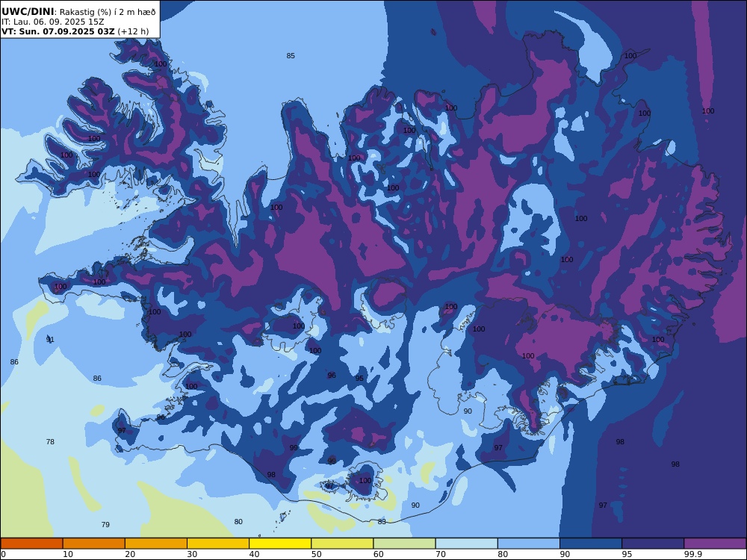Click the orange 10–20 legend swatch
This screenshot has height=560, width=747.
tap(94, 544)
